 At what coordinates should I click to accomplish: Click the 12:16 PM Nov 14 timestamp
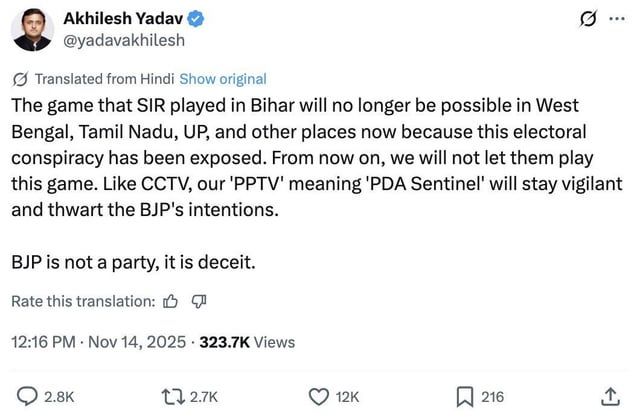coord(98,342)
